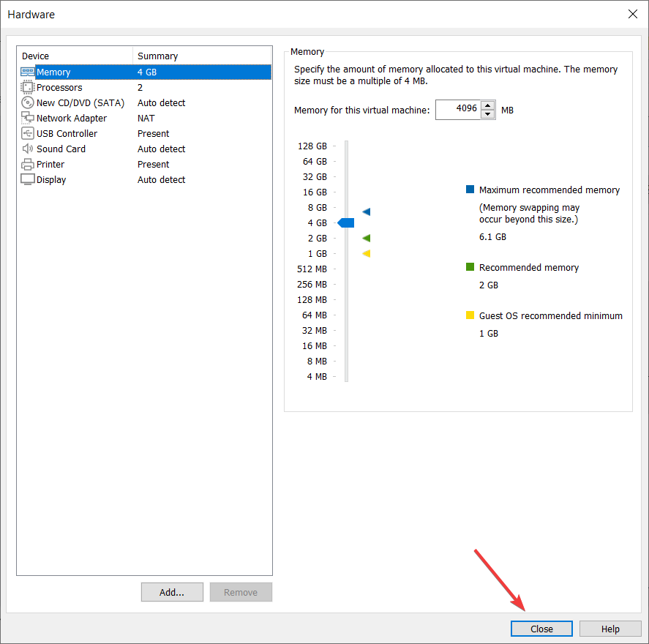Click the 64 MB slider label
649x644 pixels.
point(314,315)
